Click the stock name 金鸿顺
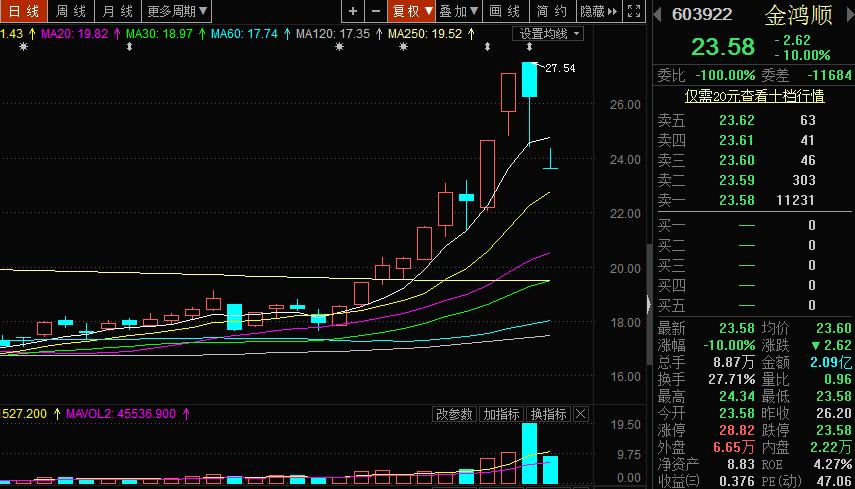Screen dimensions: 855x489 click(x=798, y=15)
